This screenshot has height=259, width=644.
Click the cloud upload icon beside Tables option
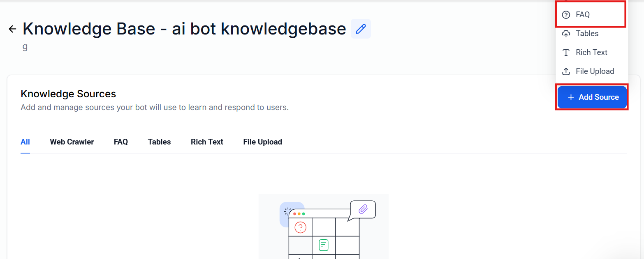pyautogui.click(x=566, y=34)
